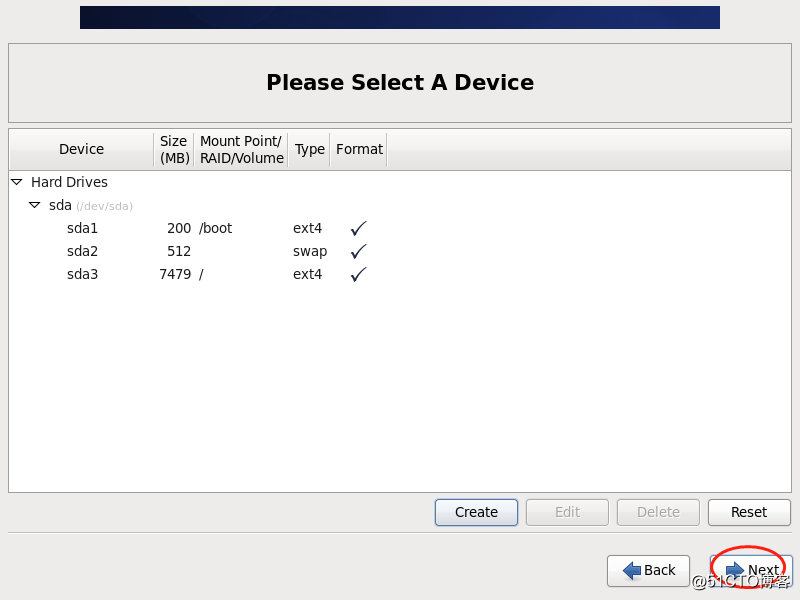The height and width of the screenshot is (600, 800).
Task: Click the Mount Point/RAID/Volume column header
Action: point(241,149)
